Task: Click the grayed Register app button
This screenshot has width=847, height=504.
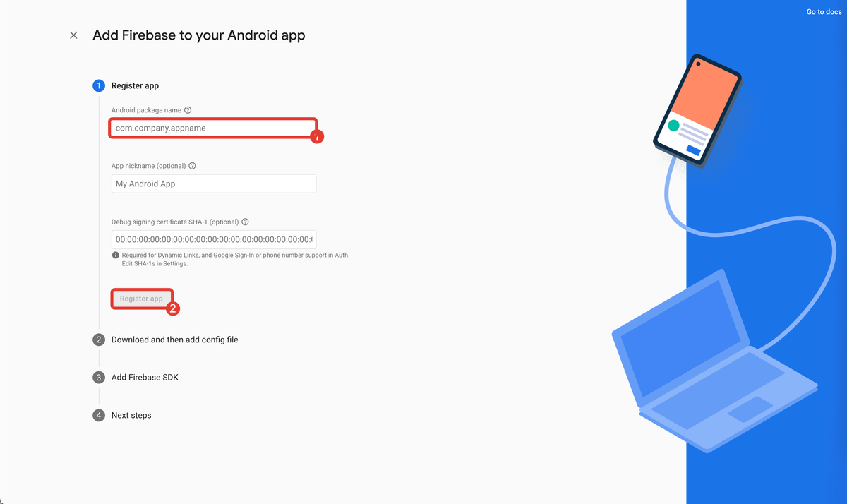Action: click(141, 299)
